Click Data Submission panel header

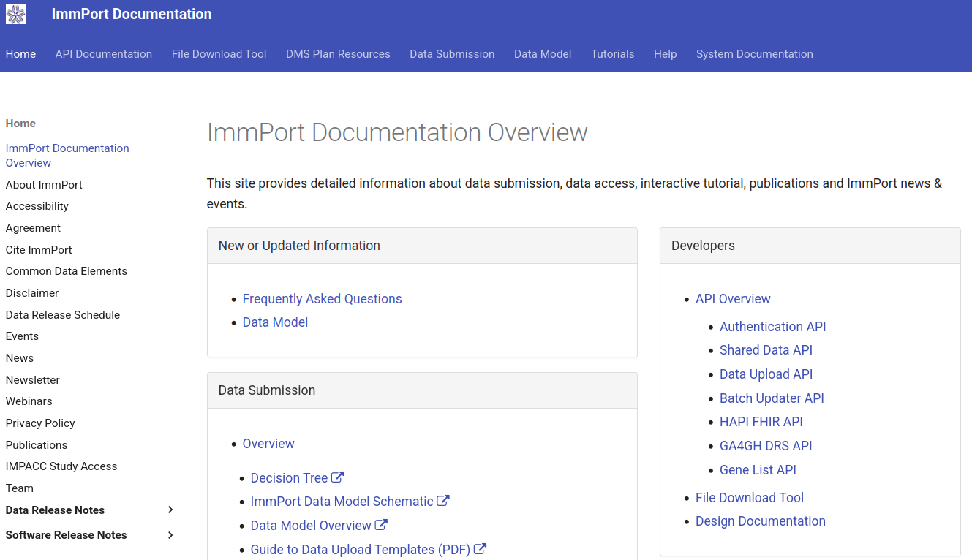(x=422, y=390)
